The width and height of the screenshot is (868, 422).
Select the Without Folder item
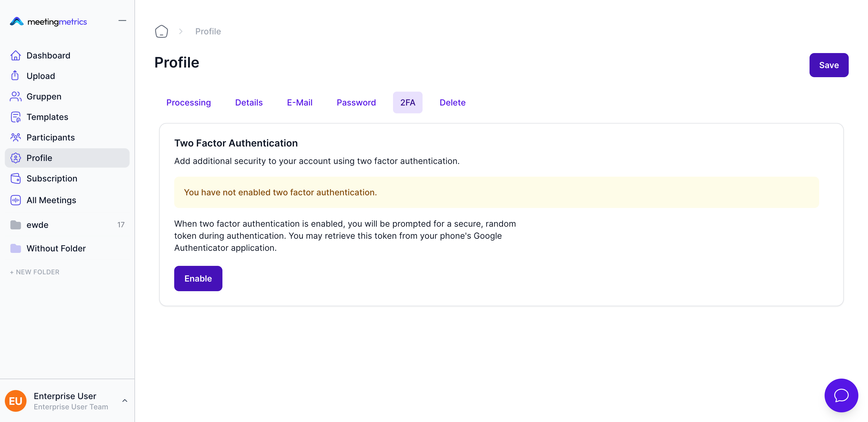coord(56,248)
